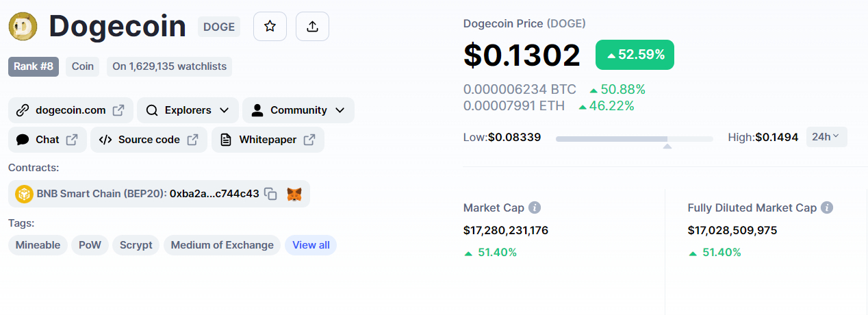
Task: Click the Dogecoin logo
Action: pos(23,27)
